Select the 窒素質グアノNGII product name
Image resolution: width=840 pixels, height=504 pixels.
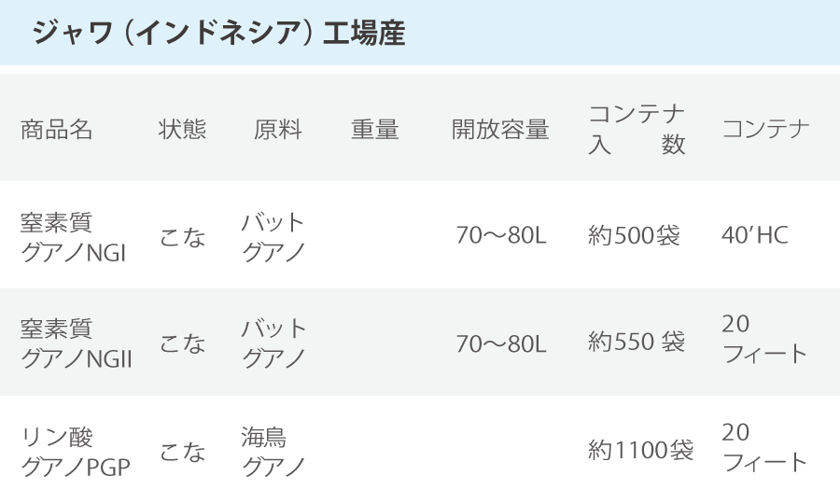(76, 343)
